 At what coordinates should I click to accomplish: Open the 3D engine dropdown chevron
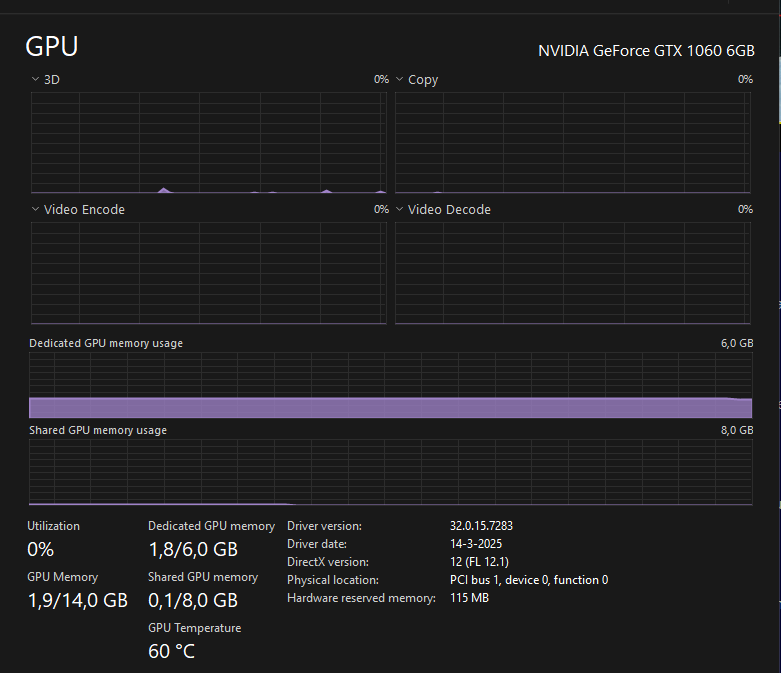click(x=35, y=79)
